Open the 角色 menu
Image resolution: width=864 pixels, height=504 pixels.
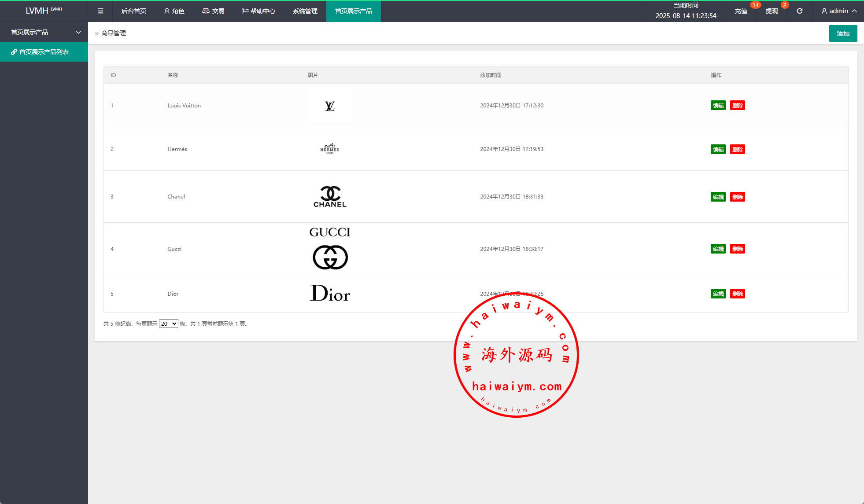[x=174, y=11]
